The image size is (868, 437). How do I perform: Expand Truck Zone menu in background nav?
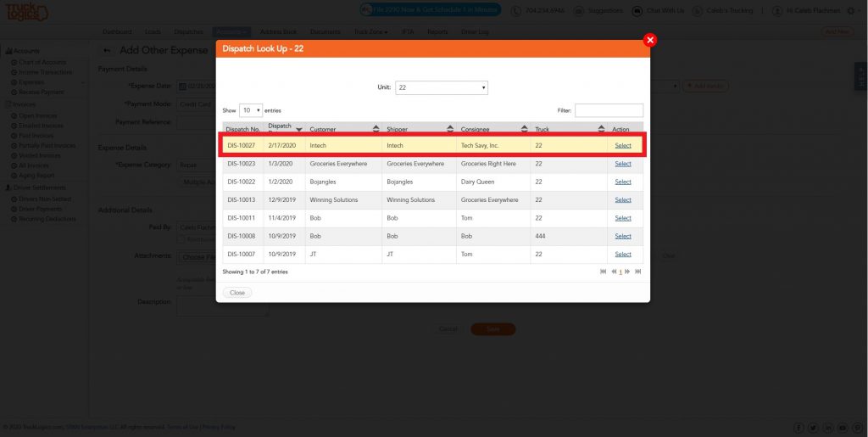coord(370,32)
